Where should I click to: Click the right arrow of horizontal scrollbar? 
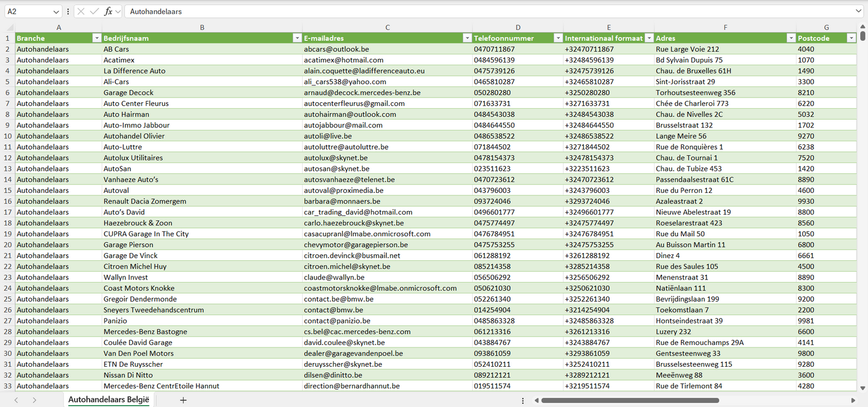click(853, 400)
